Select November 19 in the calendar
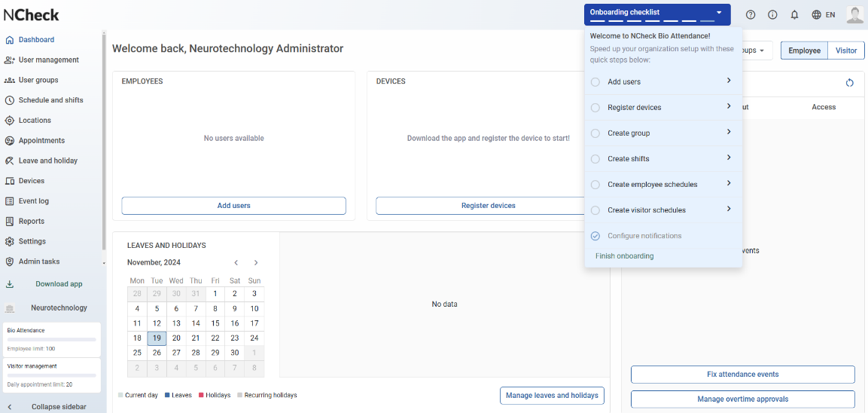This screenshot has width=868, height=413. 157,338
